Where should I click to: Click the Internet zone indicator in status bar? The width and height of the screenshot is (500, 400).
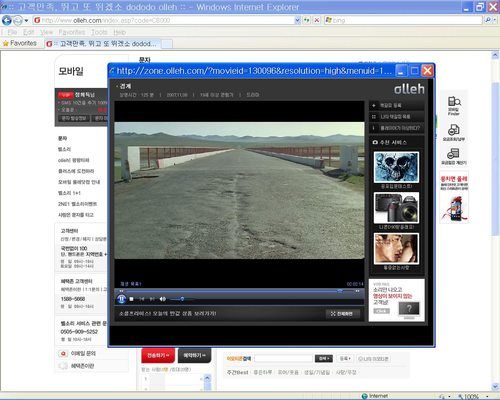pyautogui.click(x=375, y=396)
